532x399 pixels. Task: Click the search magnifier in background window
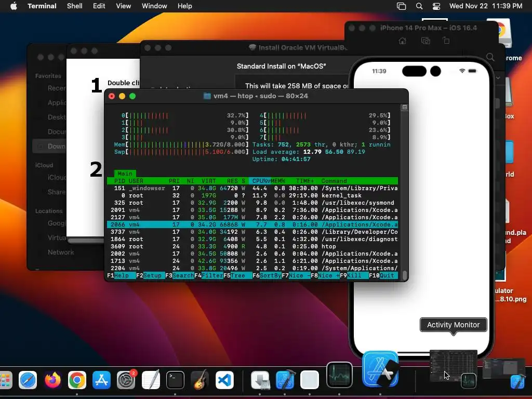490,57
